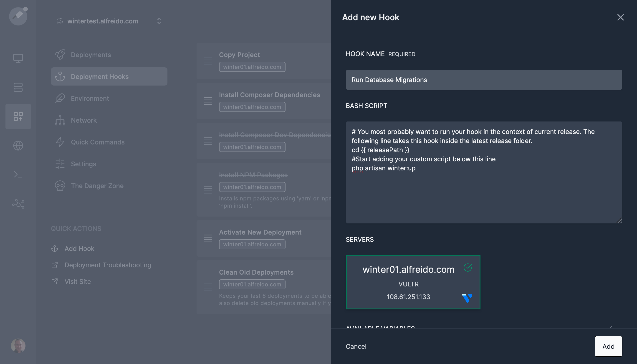Click the Cleavr logo at the top left
The image size is (637, 364).
coord(18,16)
